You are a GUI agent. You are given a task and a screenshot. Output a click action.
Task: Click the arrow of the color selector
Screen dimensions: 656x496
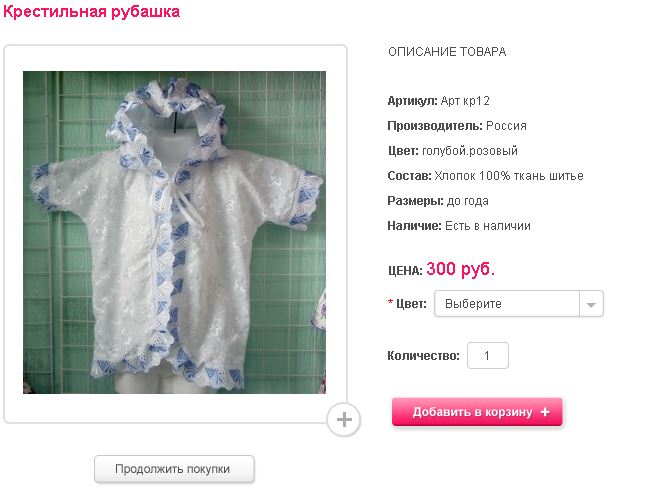591,304
